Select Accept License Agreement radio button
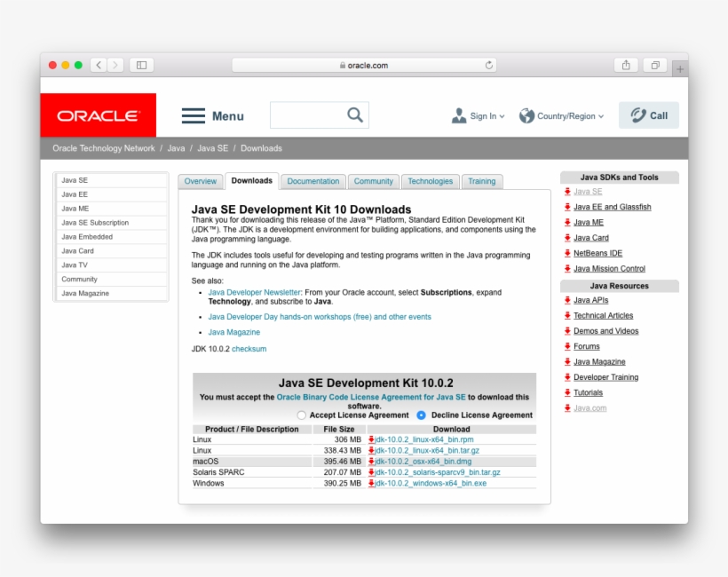The width and height of the screenshot is (728, 577). [x=301, y=415]
